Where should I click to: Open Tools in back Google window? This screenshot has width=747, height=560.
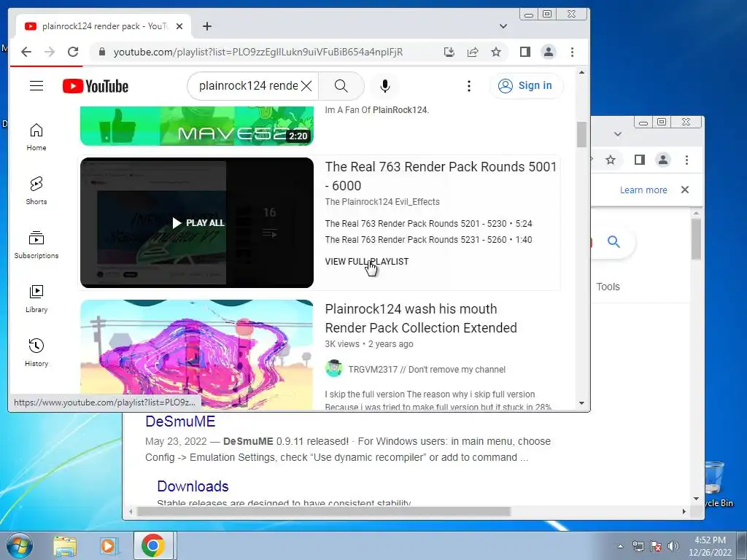[608, 287]
